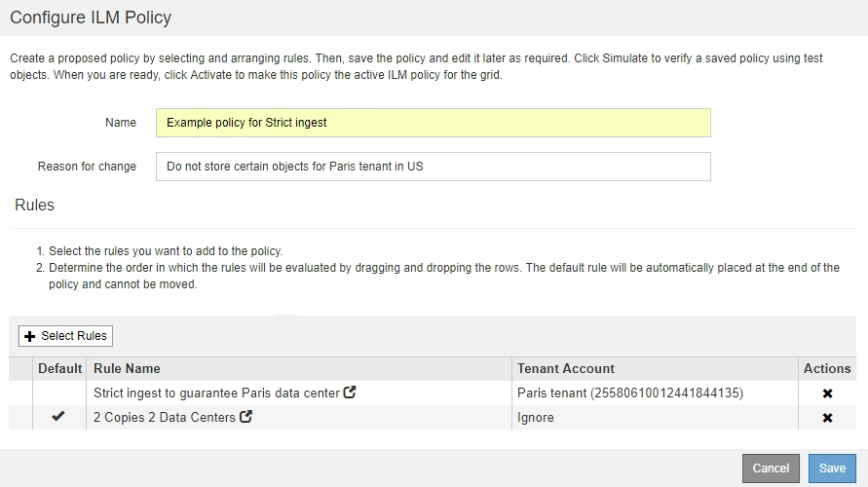Click into the Reason for change field

pos(433,167)
